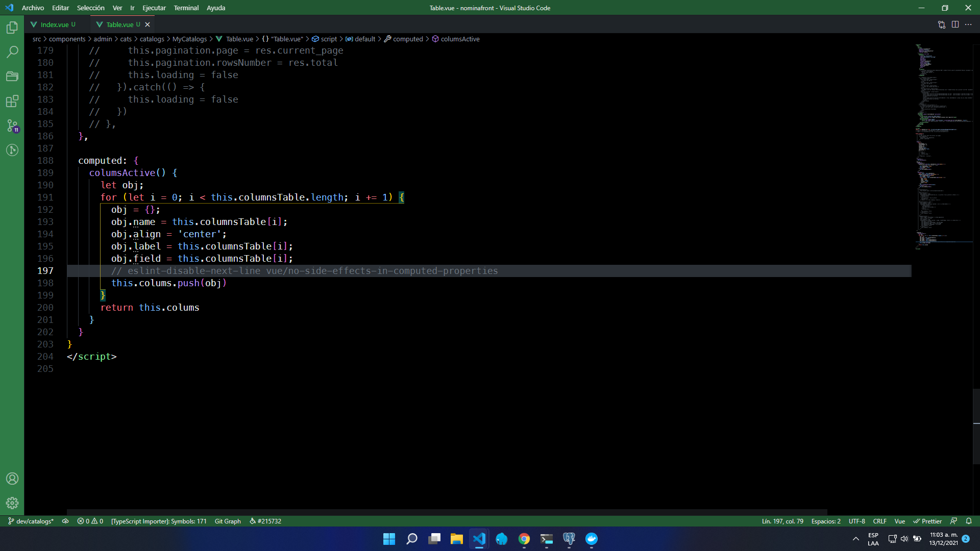Screen dimensions: 980x551
Task: Expand the columsActive breadcrumb
Action: 456,39
